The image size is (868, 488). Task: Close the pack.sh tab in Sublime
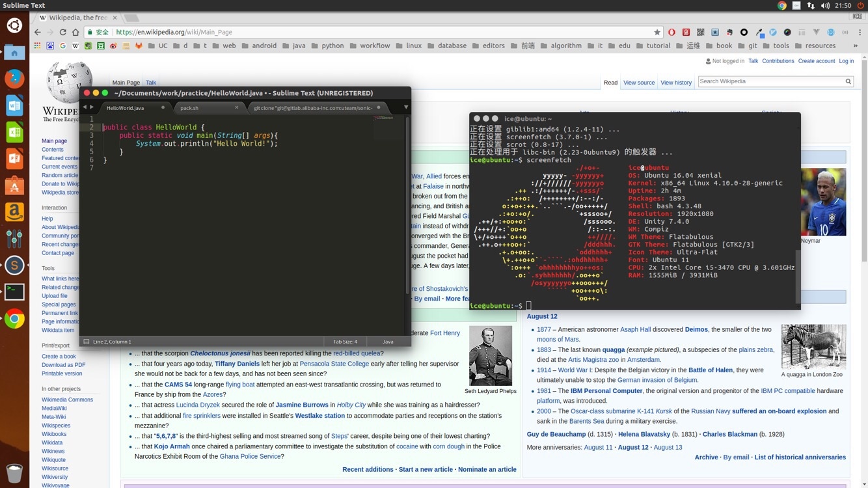click(x=236, y=107)
